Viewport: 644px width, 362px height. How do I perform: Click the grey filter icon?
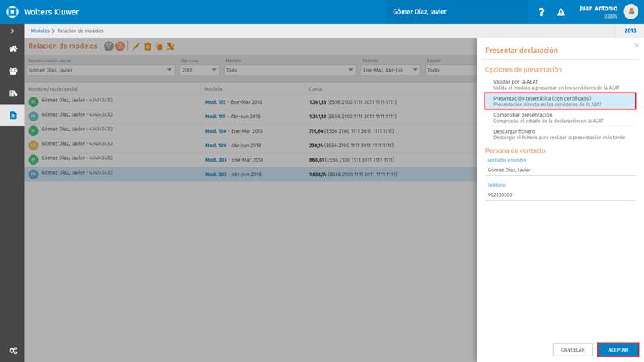tap(109, 47)
